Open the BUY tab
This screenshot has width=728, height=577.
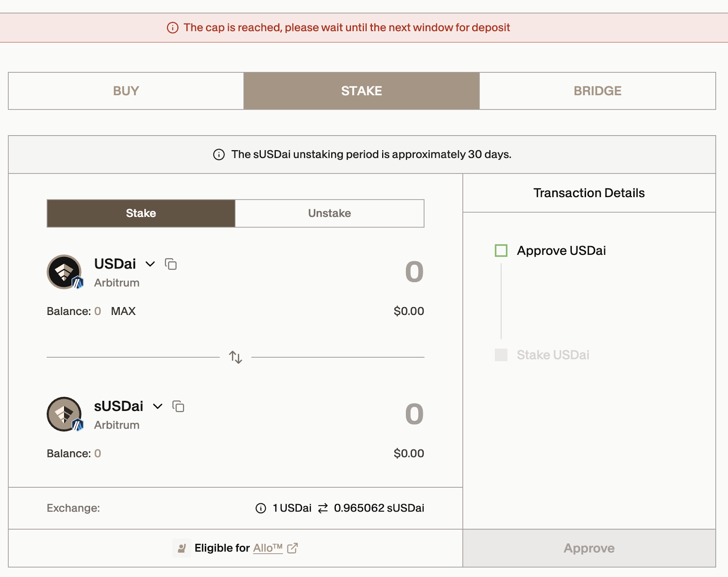point(126,91)
